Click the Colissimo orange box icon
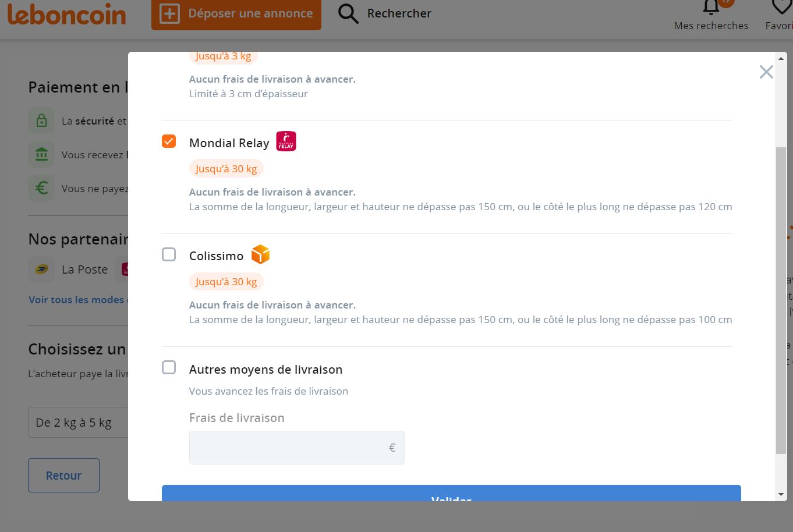This screenshot has height=532, width=793. point(260,254)
